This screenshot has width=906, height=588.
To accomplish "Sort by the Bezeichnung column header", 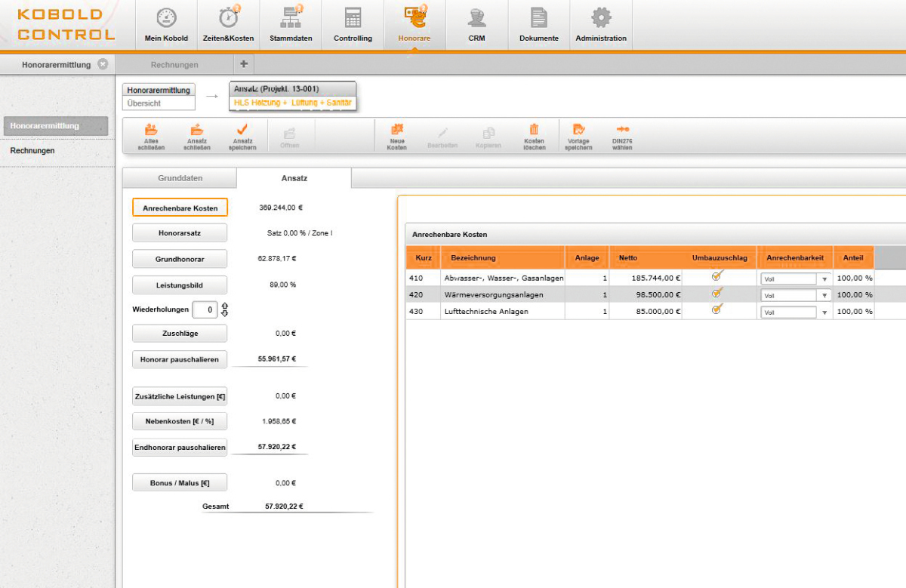I will pos(503,257).
